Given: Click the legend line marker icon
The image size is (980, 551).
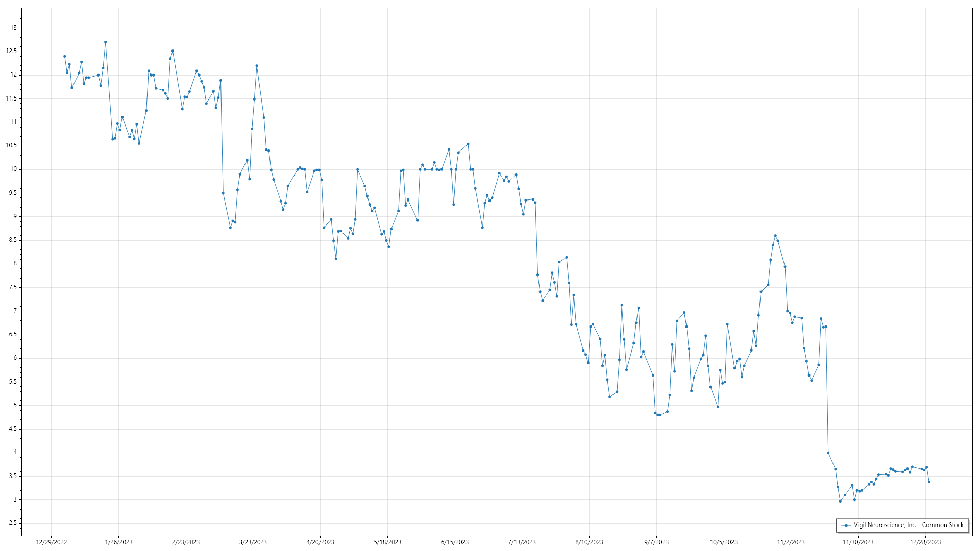Looking at the screenshot, I should [x=847, y=525].
